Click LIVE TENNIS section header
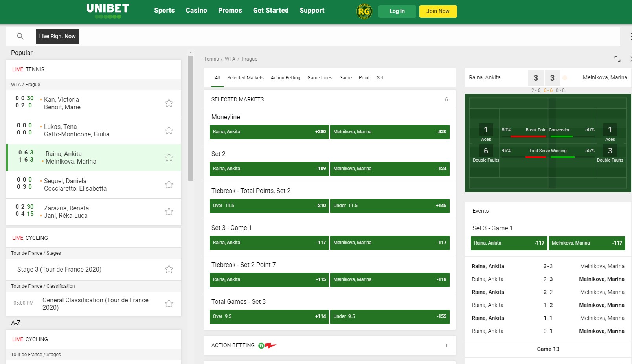The height and width of the screenshot is (364, 632). pyautogui.click(x=94, y=69)
